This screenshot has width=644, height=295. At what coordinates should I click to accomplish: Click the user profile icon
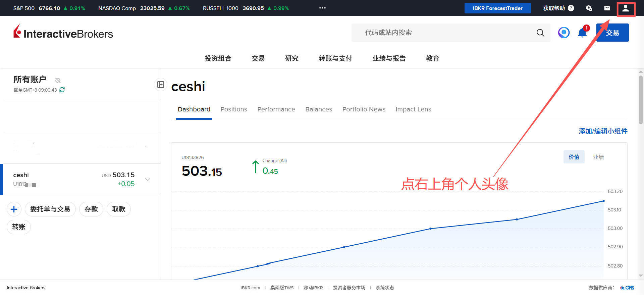click(x=626, y=8)
